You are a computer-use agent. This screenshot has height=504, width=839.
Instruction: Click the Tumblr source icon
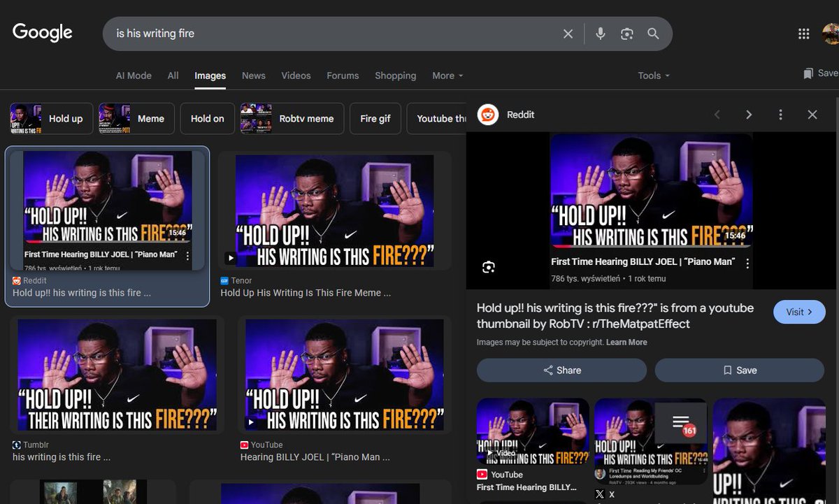17,445
